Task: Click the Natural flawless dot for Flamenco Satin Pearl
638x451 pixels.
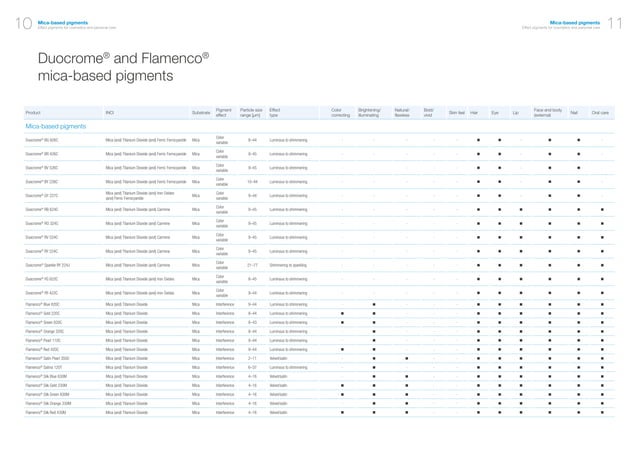Action: 406,359
